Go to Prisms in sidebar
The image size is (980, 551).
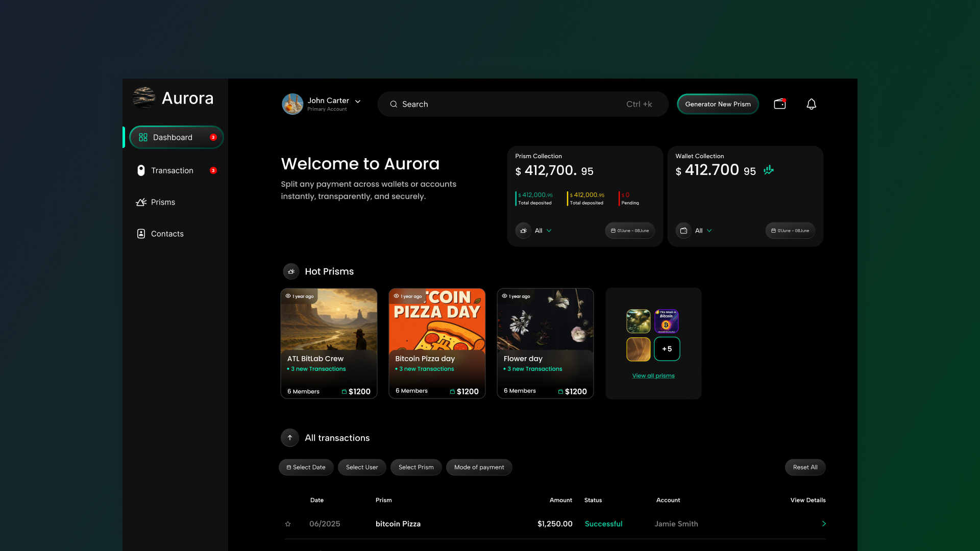click(156, 202)
